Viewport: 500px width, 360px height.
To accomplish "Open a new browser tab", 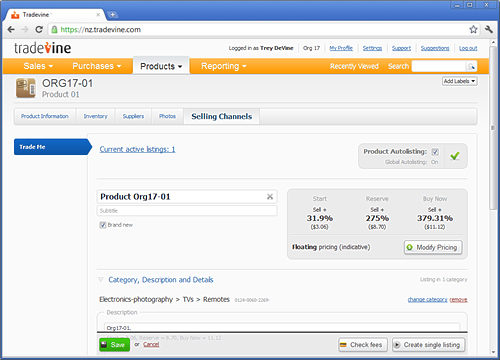I will pyautogui.click(x=113, y=15).
